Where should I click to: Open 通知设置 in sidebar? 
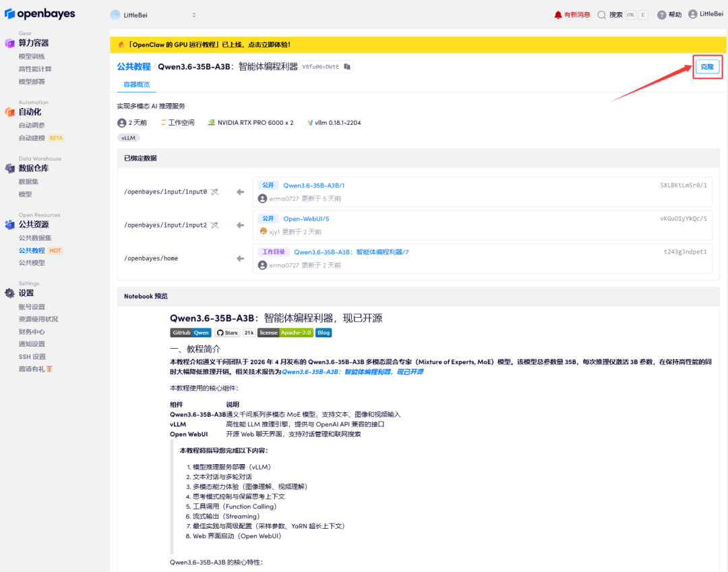coord(32,344)
